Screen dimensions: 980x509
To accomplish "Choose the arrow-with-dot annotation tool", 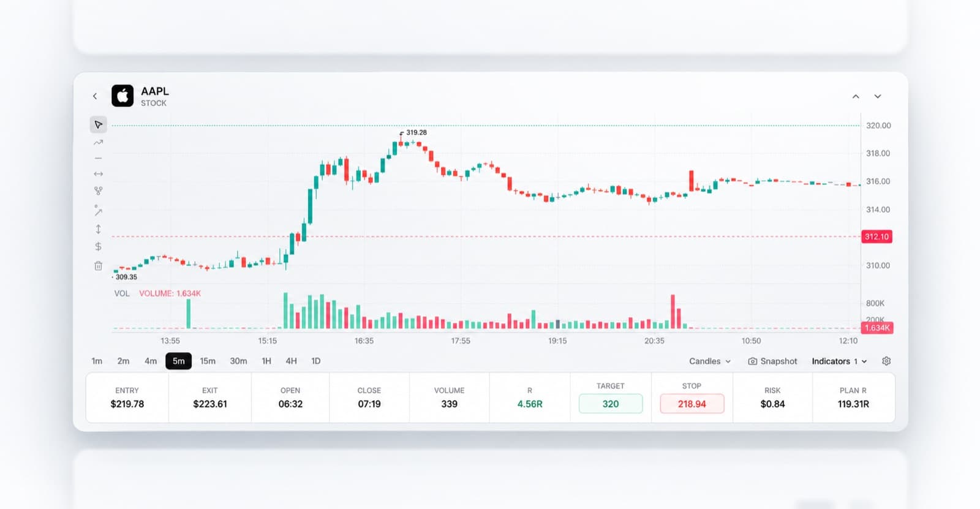I will click(x=98, y=211).
